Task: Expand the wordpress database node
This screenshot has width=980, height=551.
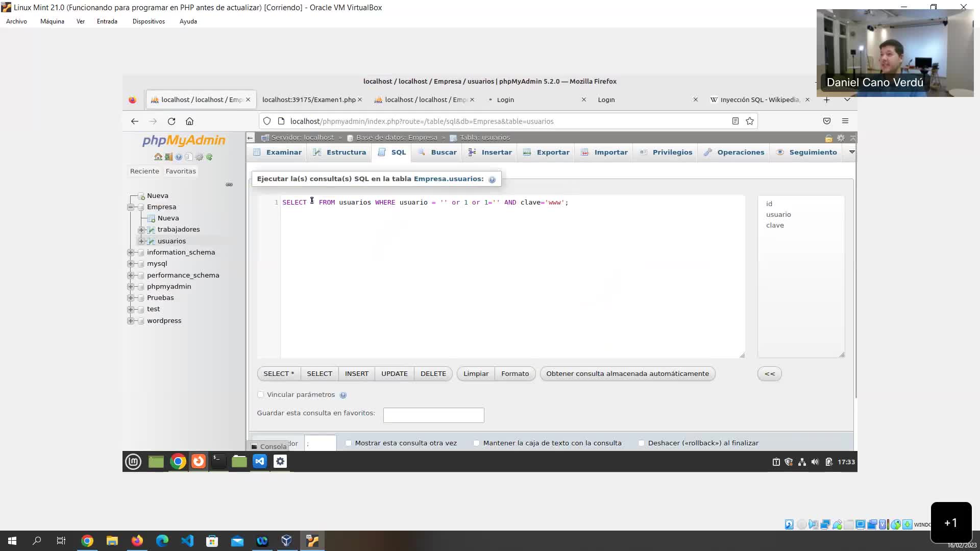Action: point(131,321)
